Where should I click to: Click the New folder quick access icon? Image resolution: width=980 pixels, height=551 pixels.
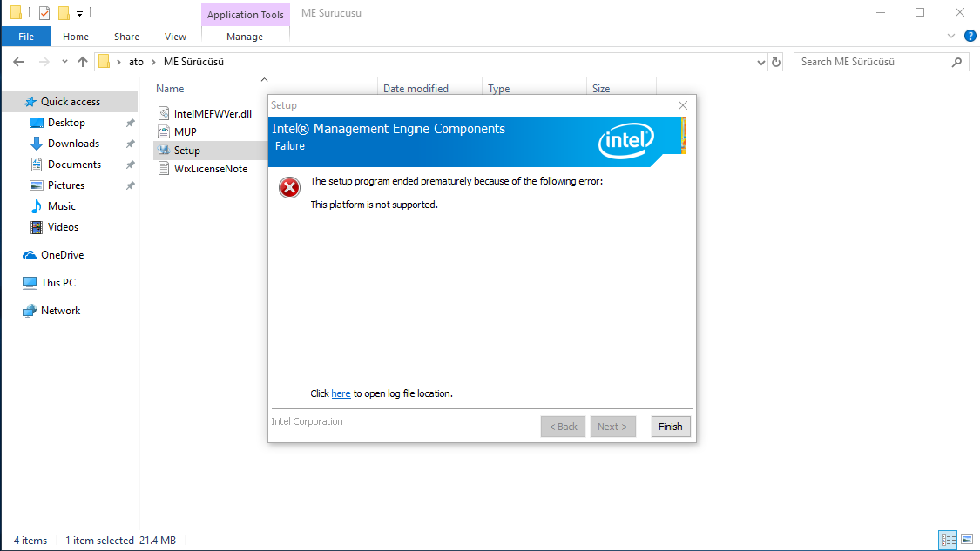[64, 12]
